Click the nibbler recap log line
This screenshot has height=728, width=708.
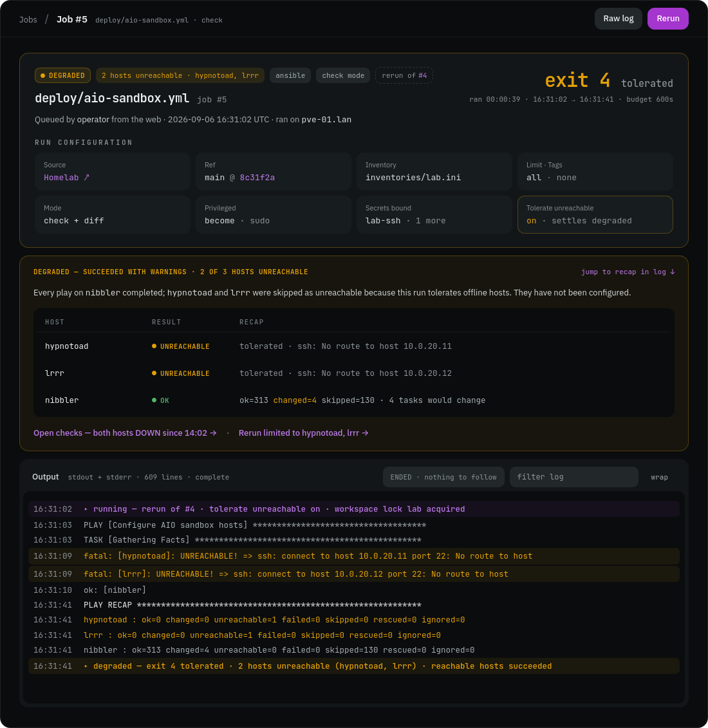tap(354, 650)
